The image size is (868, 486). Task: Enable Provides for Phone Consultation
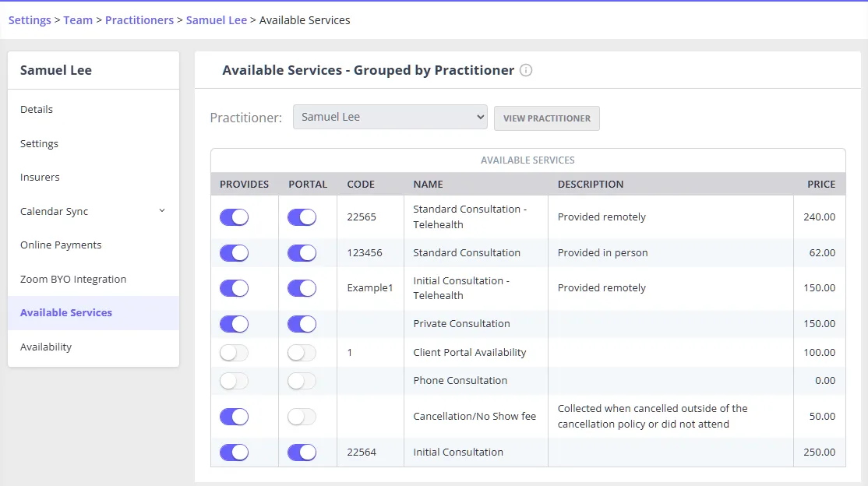coord(235,381)
